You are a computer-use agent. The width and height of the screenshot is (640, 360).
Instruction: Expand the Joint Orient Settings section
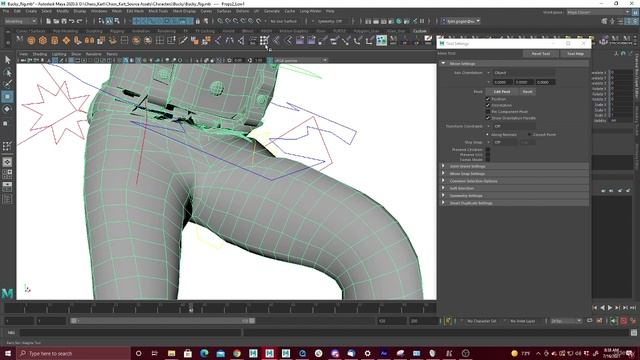(514, 166)
